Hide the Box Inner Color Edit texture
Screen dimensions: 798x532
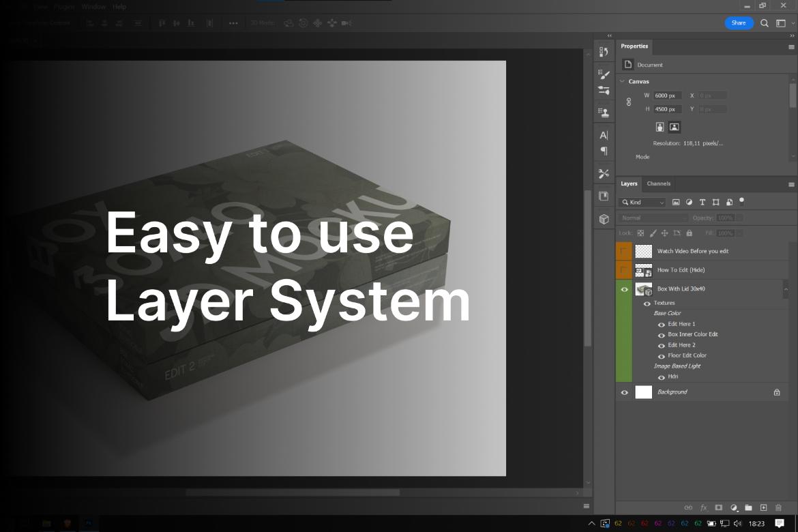pyautogui.click(x=662, y=335)
